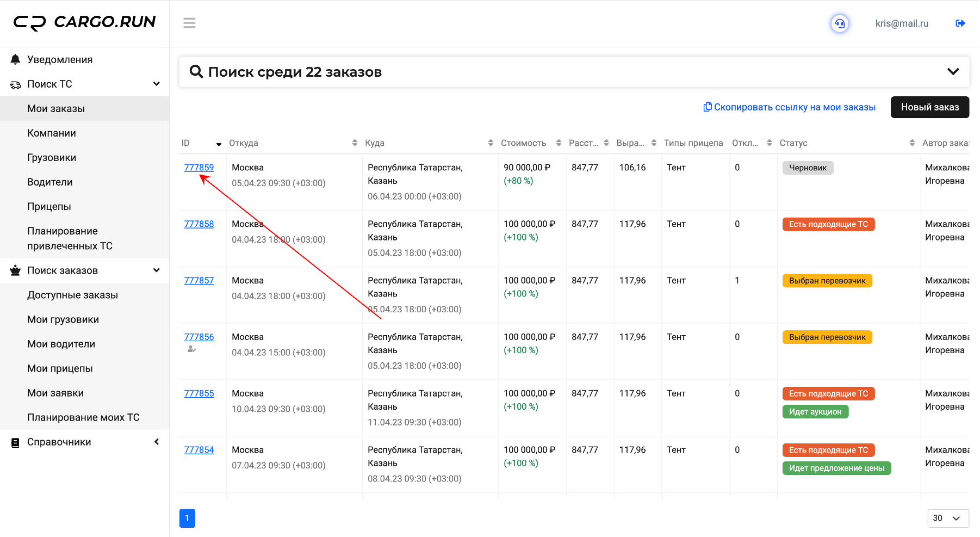Image resolution: width=980 pixels, height=537 pixels.
Task: Expand the order search panel chevron
Action: [953, 71]
